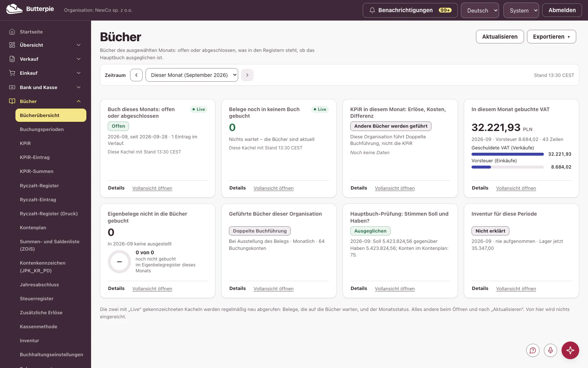Click the 99+ notification count badge
The width and height of the screenshot is (588, 368).
click(445, 10)
